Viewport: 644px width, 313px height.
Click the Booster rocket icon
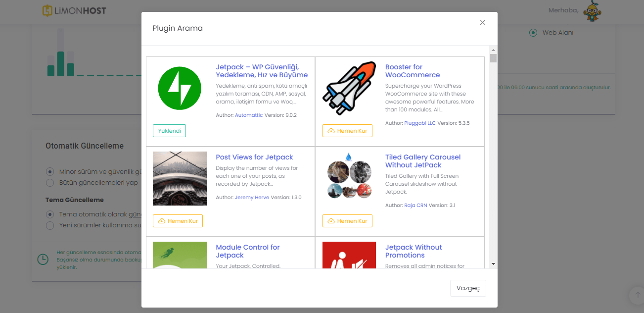coord(349,88)
